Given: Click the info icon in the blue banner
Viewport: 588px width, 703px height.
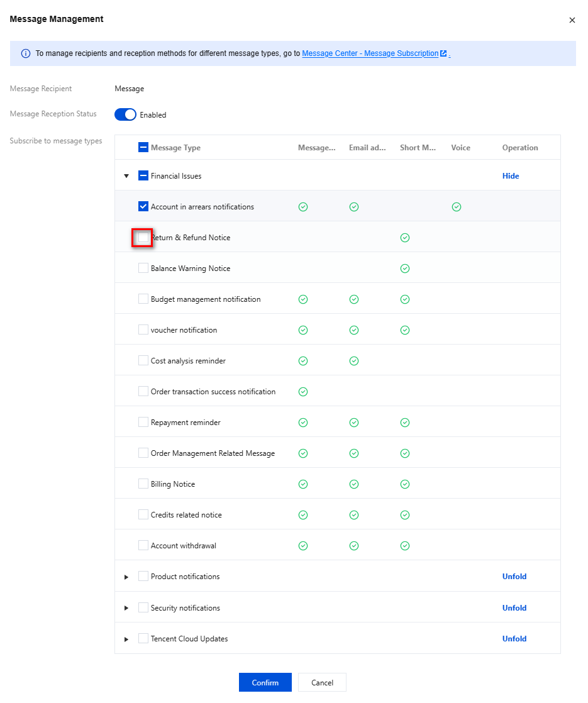Looking at the screenshot, I should click(x=26, y=54).
